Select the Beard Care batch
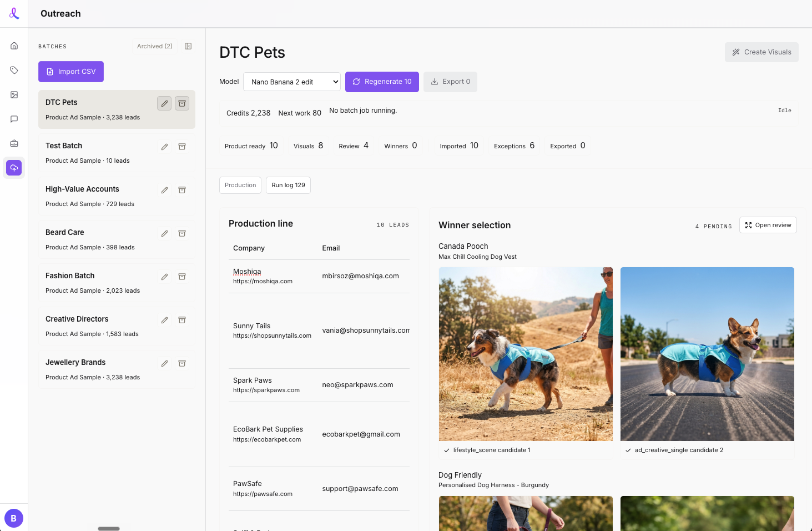This screenshot has height=531, width=812. (x=117, y=239)
